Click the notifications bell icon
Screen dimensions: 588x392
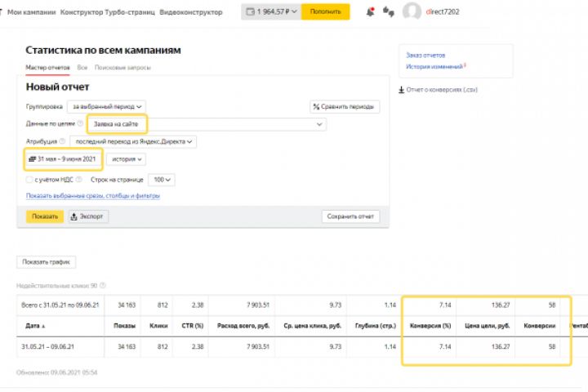point(370,12)
